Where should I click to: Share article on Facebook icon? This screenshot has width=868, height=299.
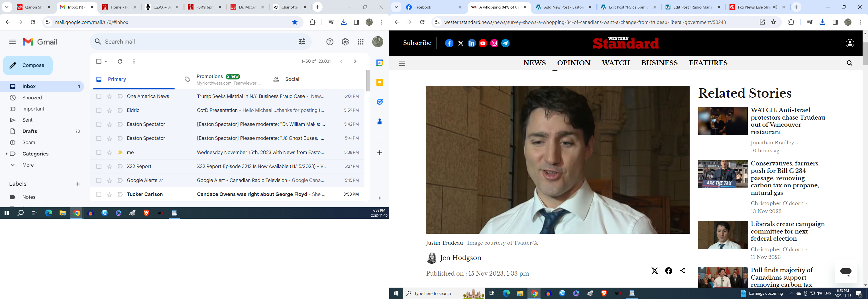[669, 271]
